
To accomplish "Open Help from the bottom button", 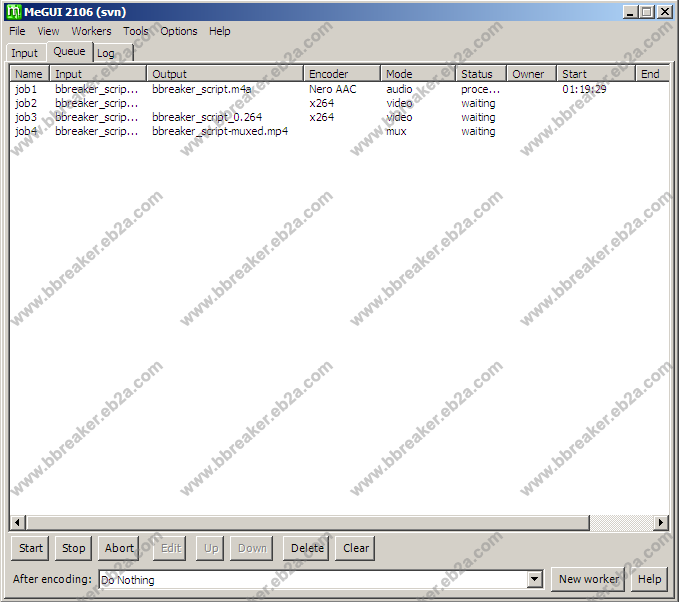I will point(649,579).
